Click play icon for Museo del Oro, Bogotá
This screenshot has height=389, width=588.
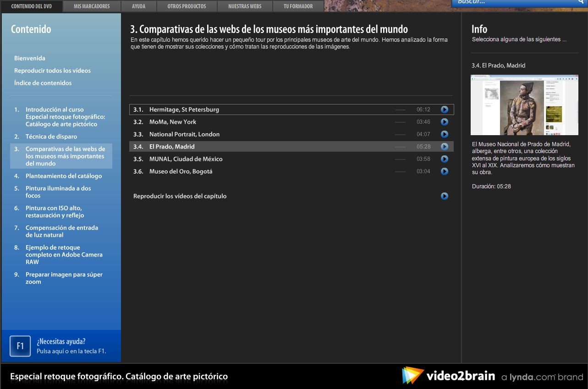click(x=444, y=171)
